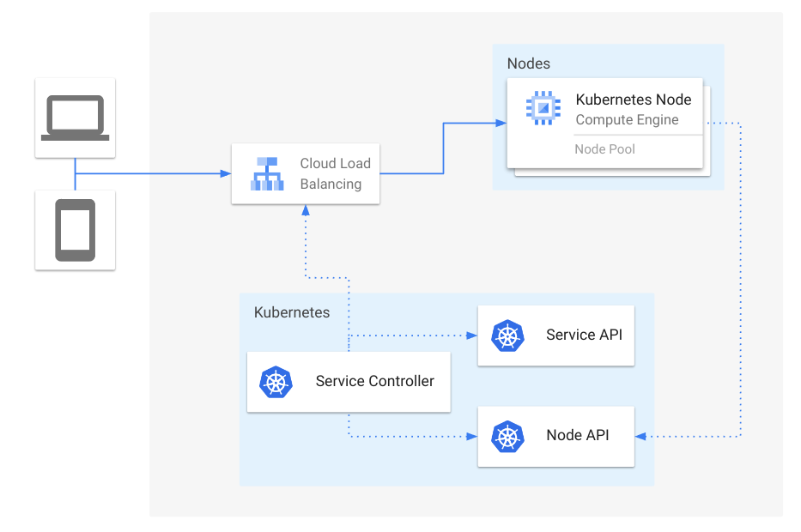The image size is (801, 532).
Task: Click the Kubernetes section title label
Action: (291, 312)
